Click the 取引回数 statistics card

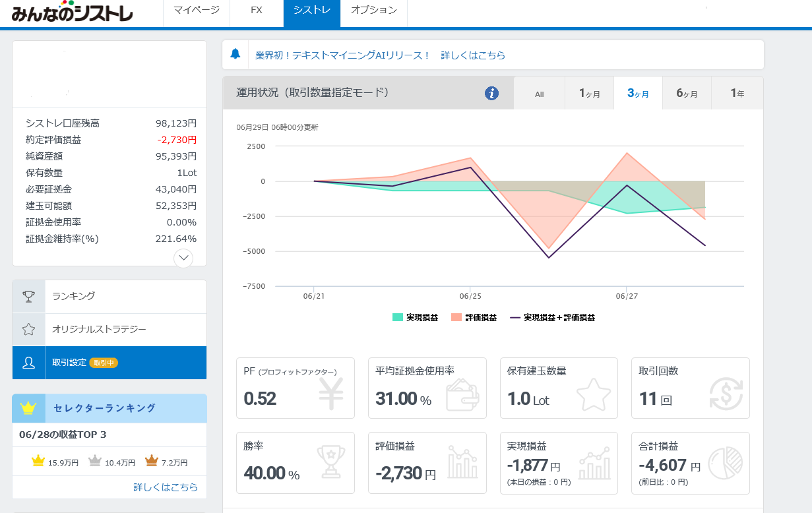[690, 388]
